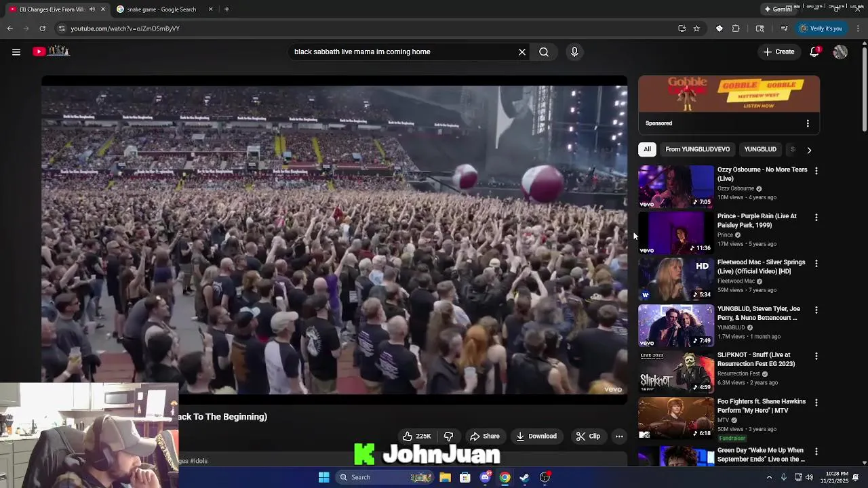This screenshot has width=868, height=488.
Task: Create a Clip of the video
Action: pyautogui.click(x=588, y=436)
